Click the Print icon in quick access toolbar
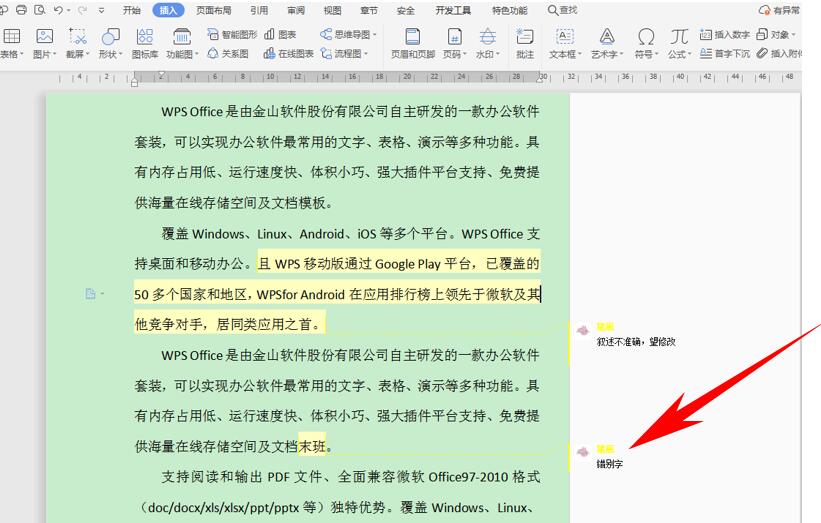 [21, 10]
